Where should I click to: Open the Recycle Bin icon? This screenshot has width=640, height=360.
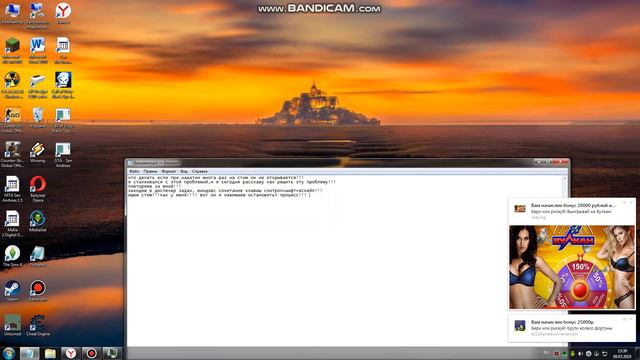point(38,118)
